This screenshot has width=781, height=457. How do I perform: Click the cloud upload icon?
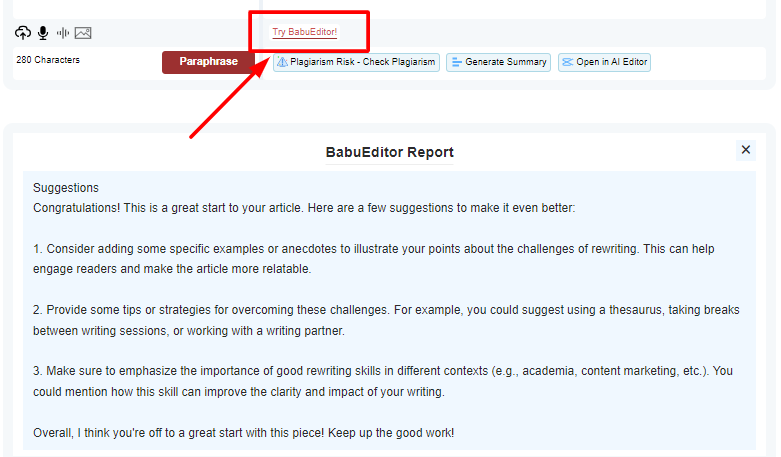(x=22, y=33)
